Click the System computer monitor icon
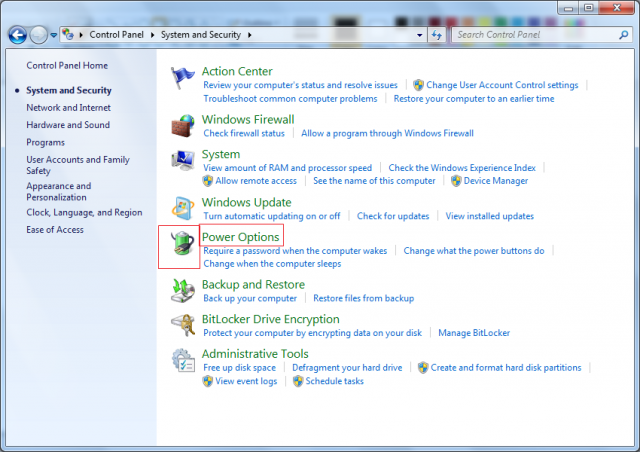The image size is (640, 452). coord(182,161)
